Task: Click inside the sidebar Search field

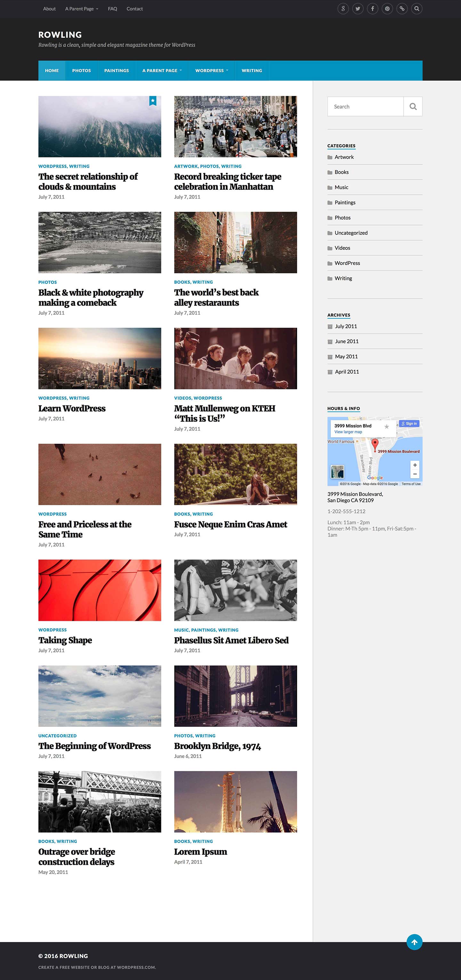Action: (366, 107)
